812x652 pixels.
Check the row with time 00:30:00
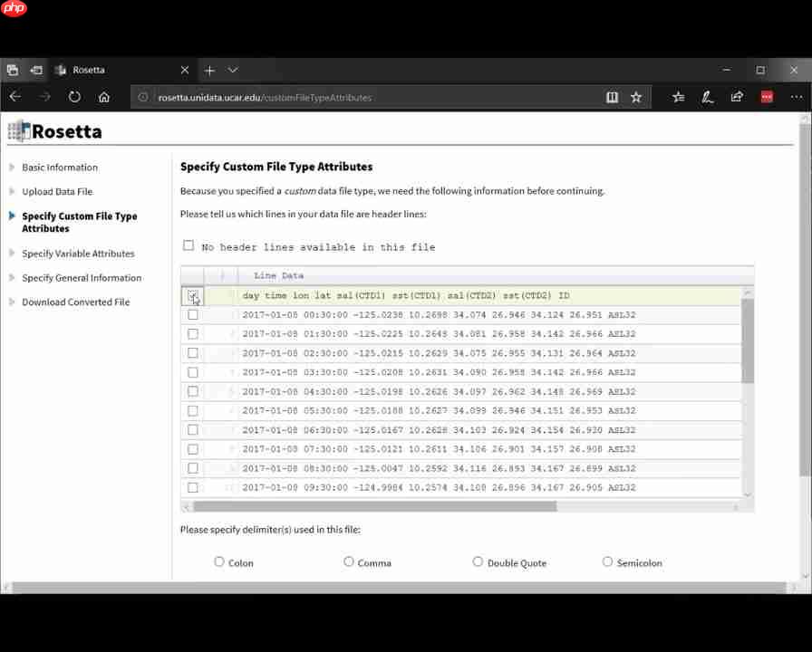click(x=193, y=314)
